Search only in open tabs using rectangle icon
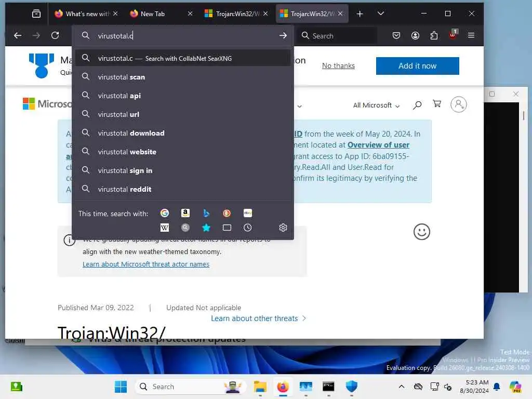 click(227, 228)
